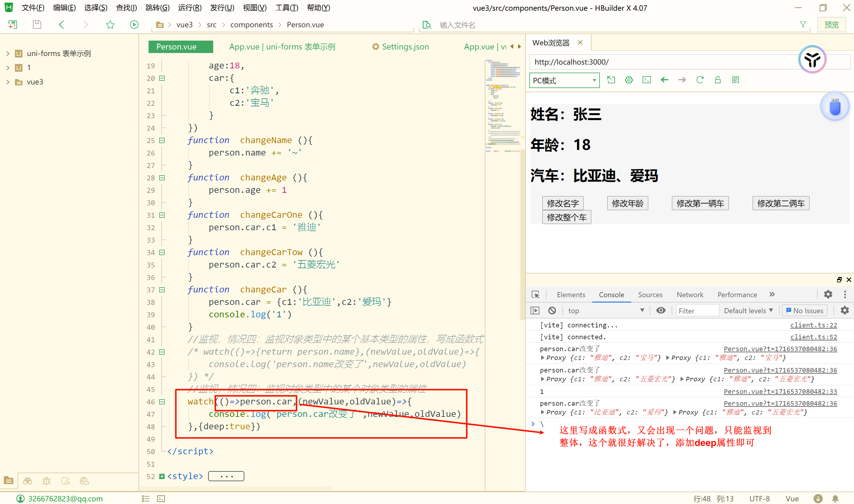Open the debug bug icon at bottom-left

tap(47, 481)
